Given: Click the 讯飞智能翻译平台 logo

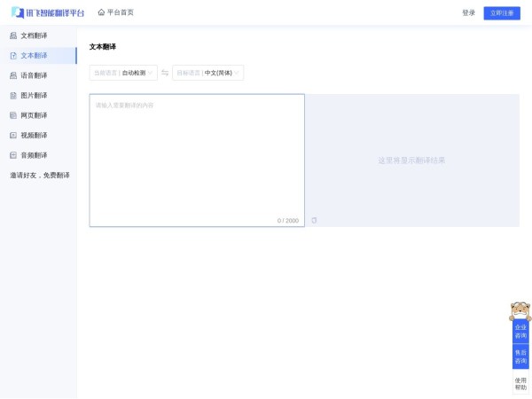Looking at the screenshot, I should (48, 12).
